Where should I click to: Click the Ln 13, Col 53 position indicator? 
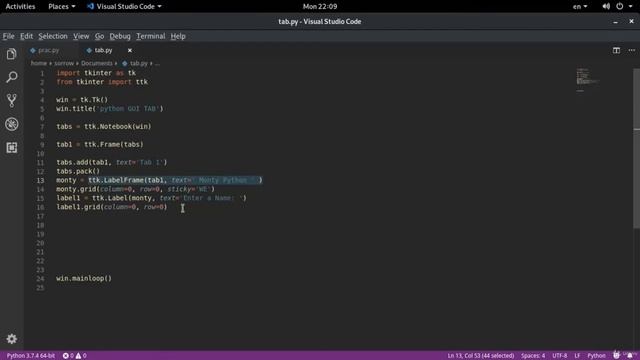coord(480,356)
